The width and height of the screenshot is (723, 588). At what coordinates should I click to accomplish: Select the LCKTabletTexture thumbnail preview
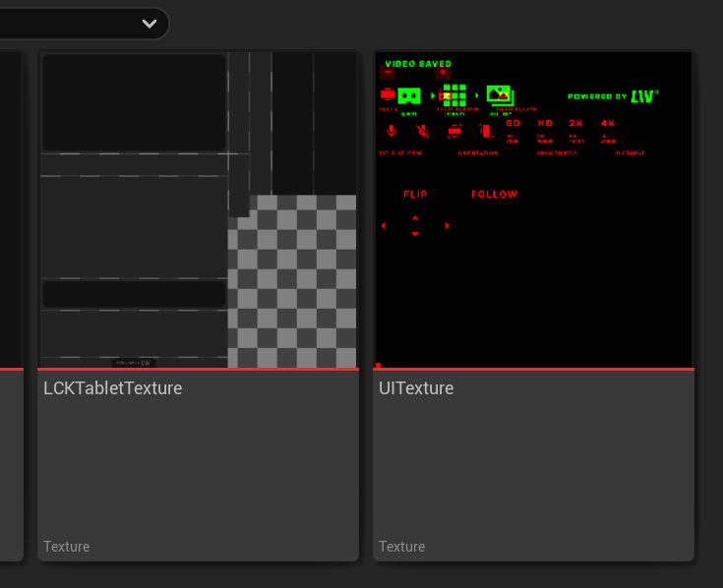coord(199,209)
